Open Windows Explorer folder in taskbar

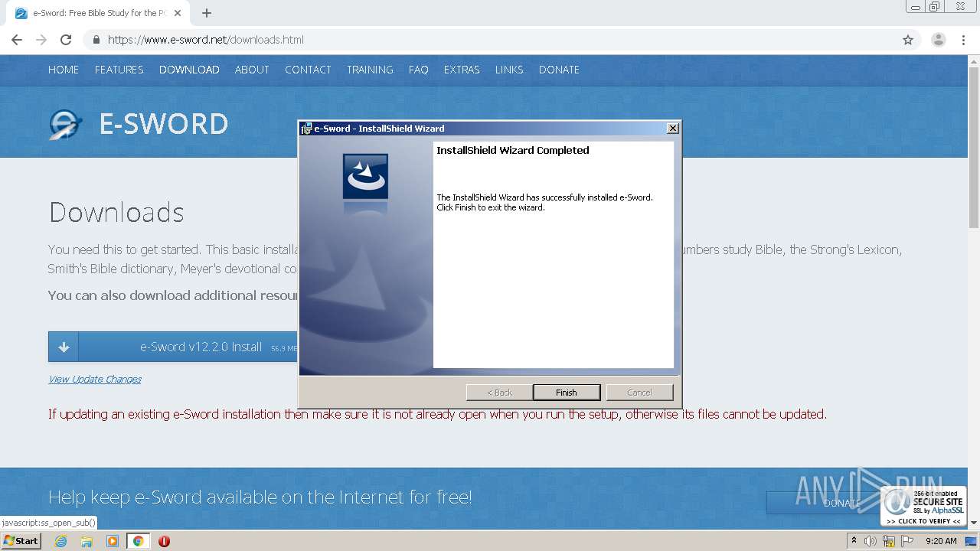pos(87,541)
